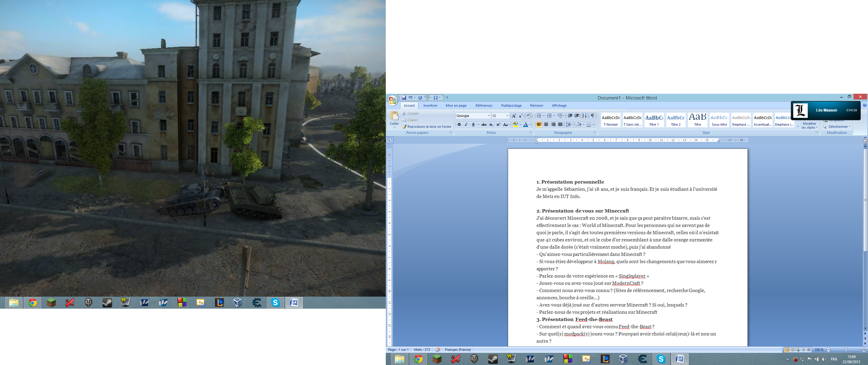Viewport: 868px width, 365px height.
Task: Click the red font color A swatch
Action: 525,125
